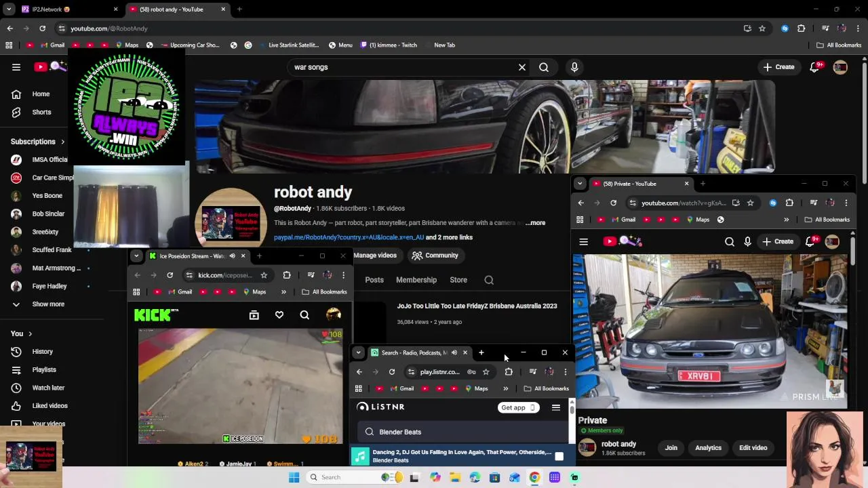Open Kick browse icon next to heart
868x488 pixels.
tap(254, 315)
